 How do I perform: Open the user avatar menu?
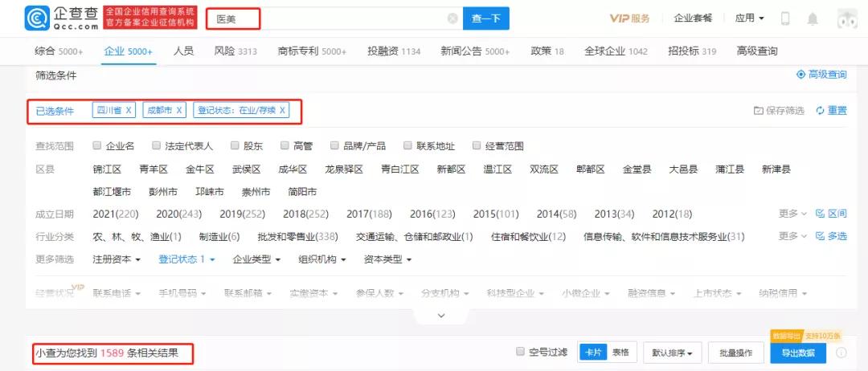point(848,18)
